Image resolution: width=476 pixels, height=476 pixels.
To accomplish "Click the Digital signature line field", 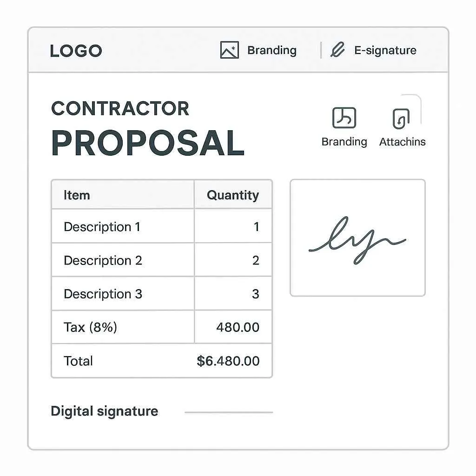I will (x=229, y=412).
